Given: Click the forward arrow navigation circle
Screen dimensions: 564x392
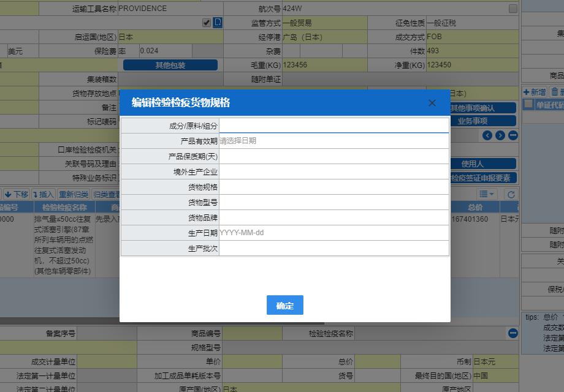Looking at the screenshot, I should coord(500,135).
